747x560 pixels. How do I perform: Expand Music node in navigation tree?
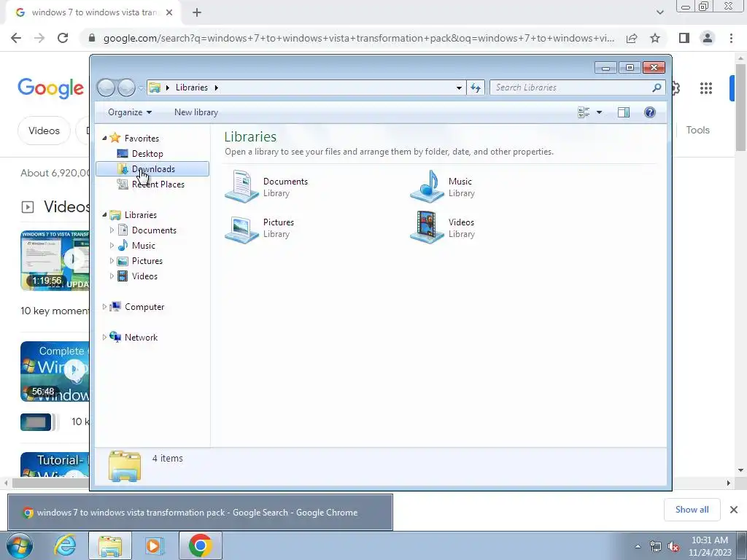click(112, 246)
